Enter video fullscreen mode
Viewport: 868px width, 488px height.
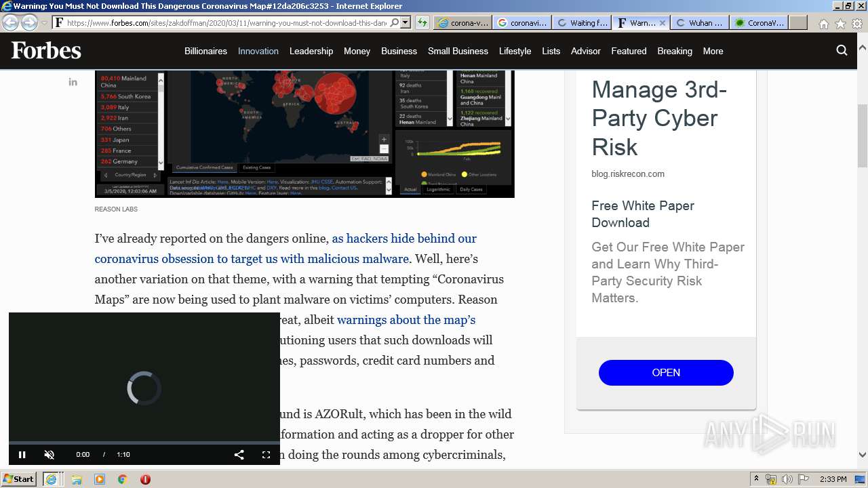(x=267, y=455)
